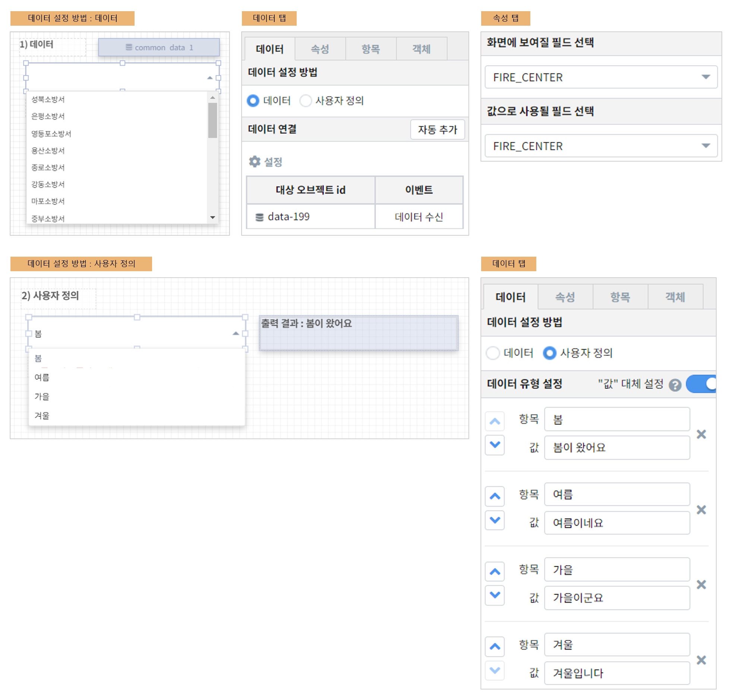
Task: Move the 여름 item up
Action: (x=494, y=496)
